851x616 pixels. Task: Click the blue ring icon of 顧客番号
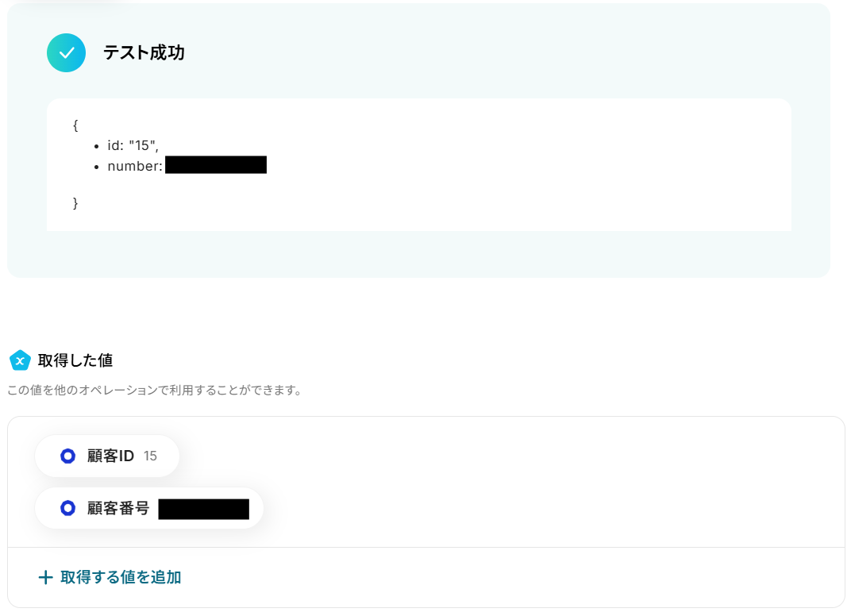[67, 508]
